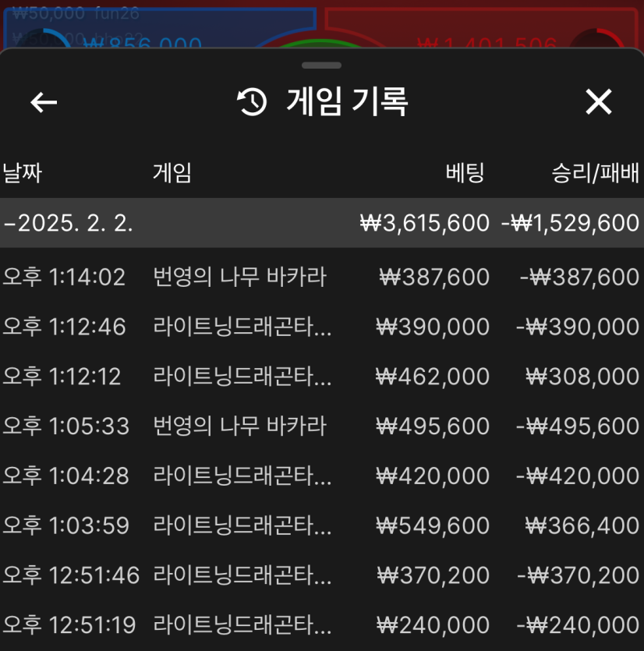Click the daily result -₩1,529,600
The height and width of the screenshot is (651, 644).
pos(570,223)
